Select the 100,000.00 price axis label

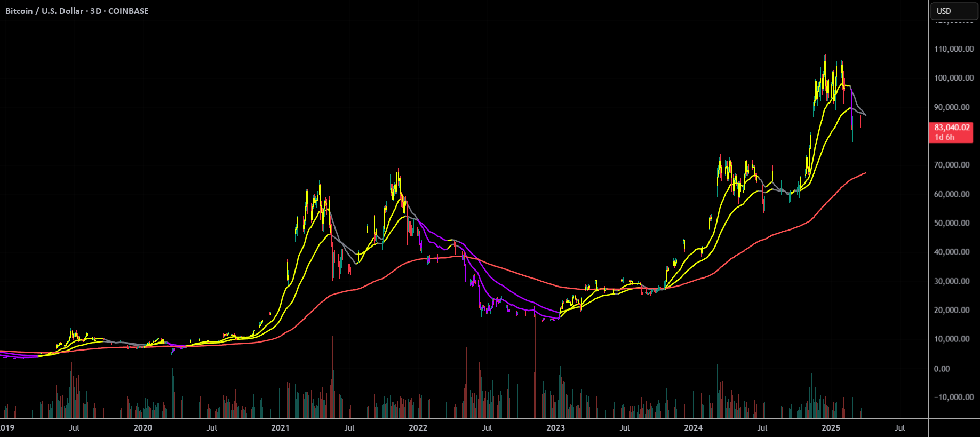tap(954, 78)
